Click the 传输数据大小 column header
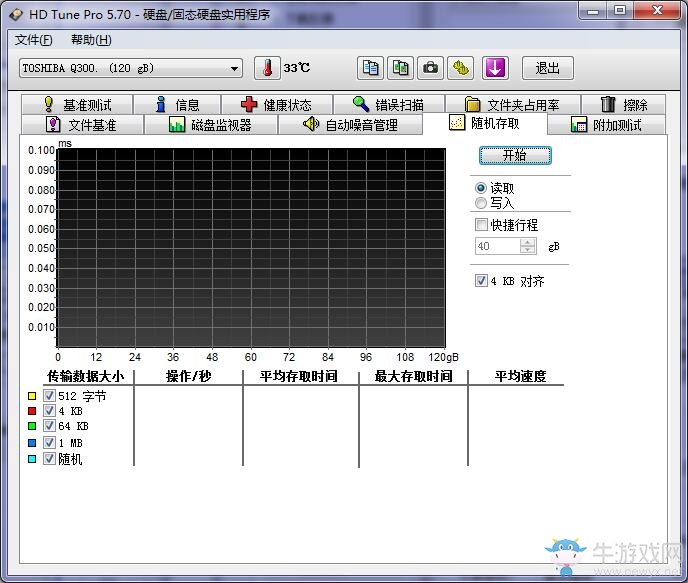 tap(86, 376)
